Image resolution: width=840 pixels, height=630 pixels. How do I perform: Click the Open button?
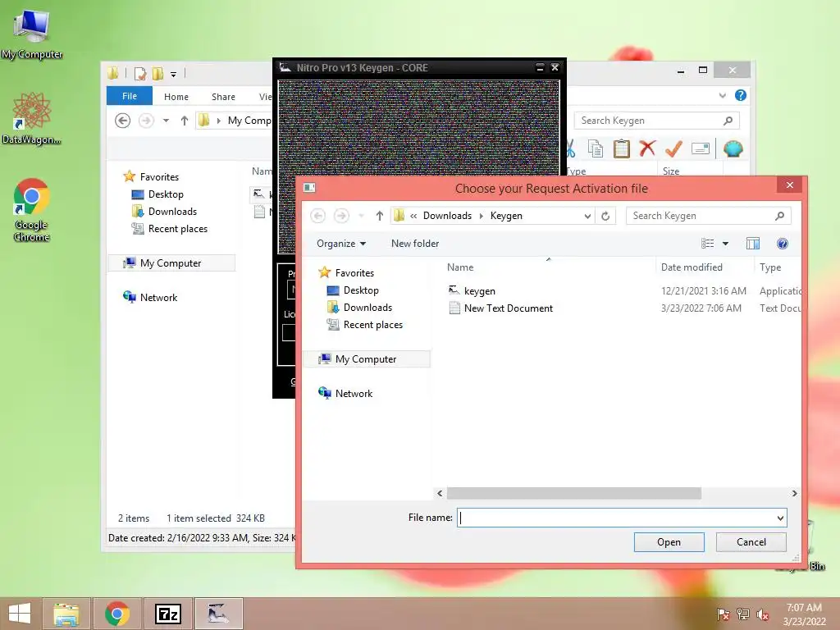point(669,541)
